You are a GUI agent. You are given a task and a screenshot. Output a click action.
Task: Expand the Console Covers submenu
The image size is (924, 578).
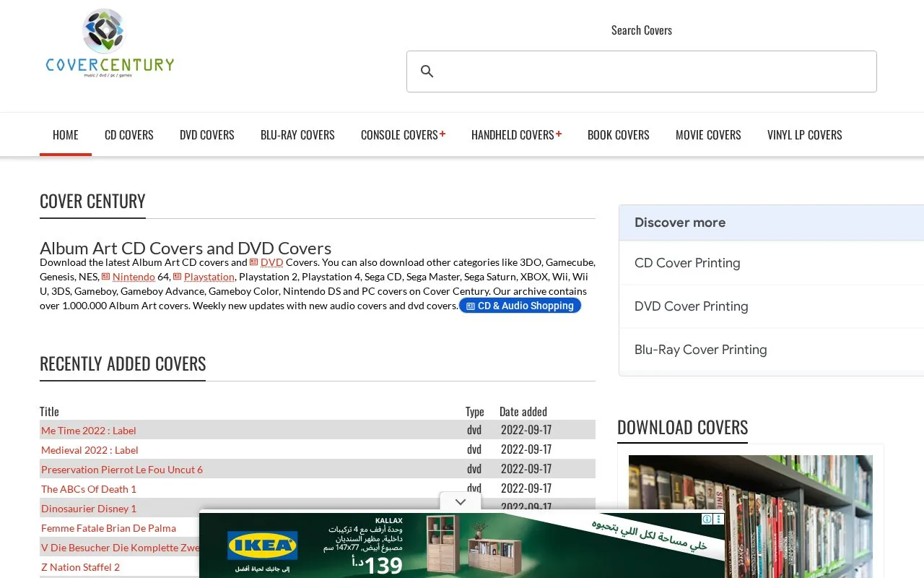403,134
